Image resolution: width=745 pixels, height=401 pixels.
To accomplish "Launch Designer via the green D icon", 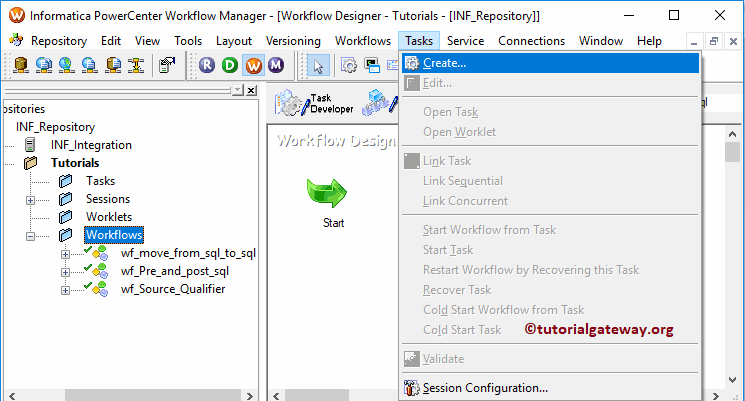I will click(230, 65).
